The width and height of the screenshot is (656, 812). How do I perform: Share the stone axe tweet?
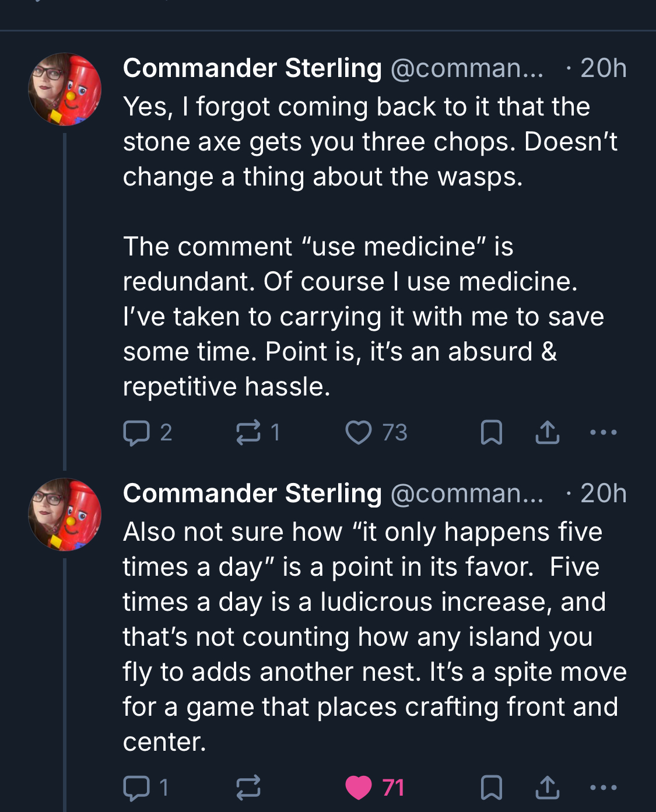tap(547, 433)
